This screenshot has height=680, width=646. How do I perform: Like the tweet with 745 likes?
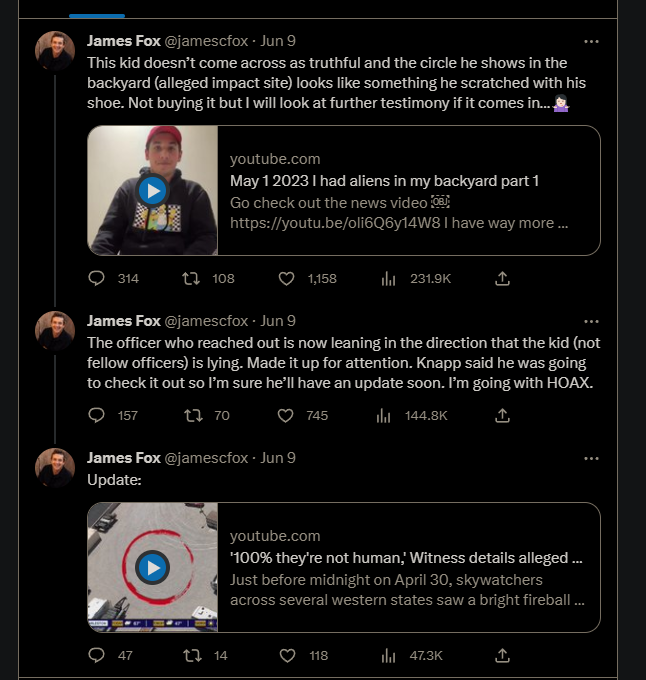coord(287,415)
